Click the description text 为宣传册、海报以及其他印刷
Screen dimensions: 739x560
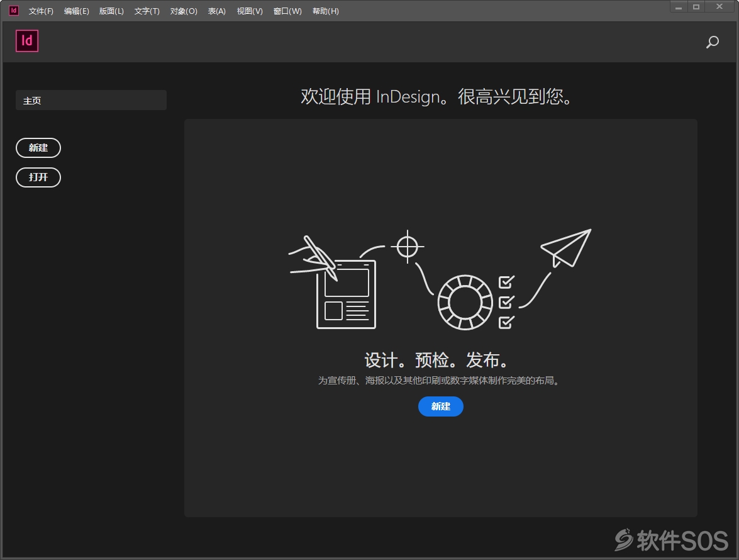click(440, 381)
